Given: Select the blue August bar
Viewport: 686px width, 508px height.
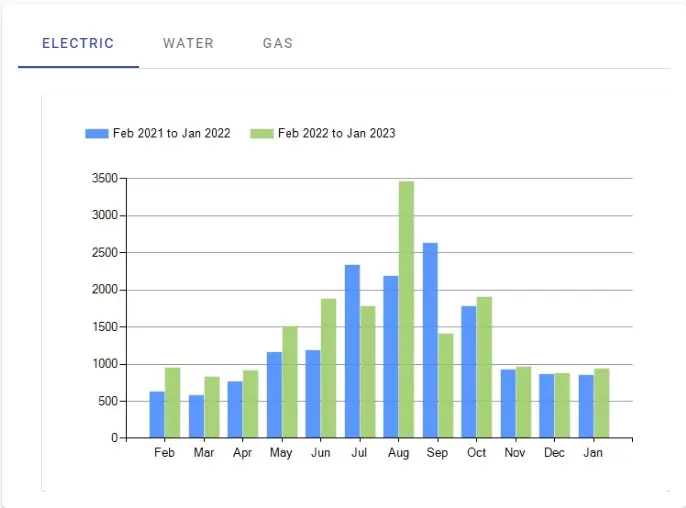Looking at the screenshot, I should pos(391,357).
